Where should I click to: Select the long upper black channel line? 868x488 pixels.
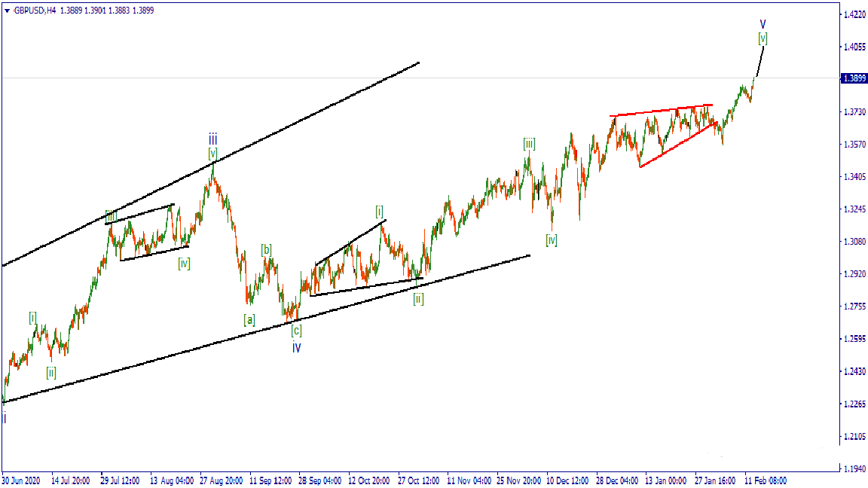coord(211,163)
